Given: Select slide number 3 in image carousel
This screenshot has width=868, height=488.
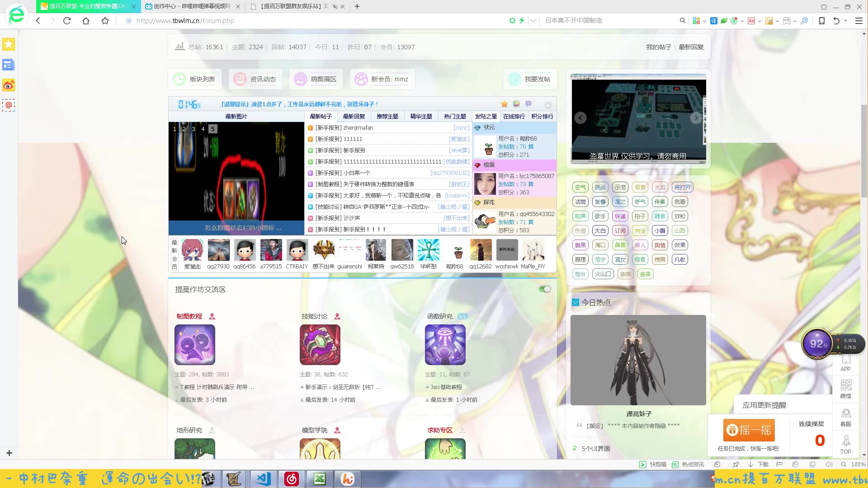Looking at the screenshot, I should (x=193, y=129).
